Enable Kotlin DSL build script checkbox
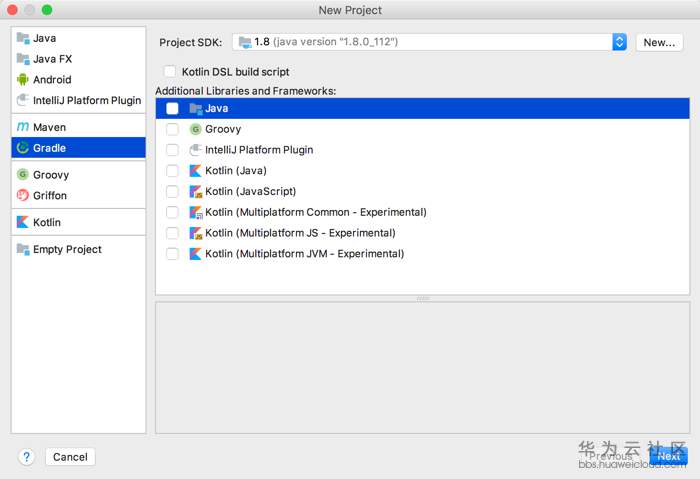Image resolution: width=700 pixels, height=479 pixels. 169,72
